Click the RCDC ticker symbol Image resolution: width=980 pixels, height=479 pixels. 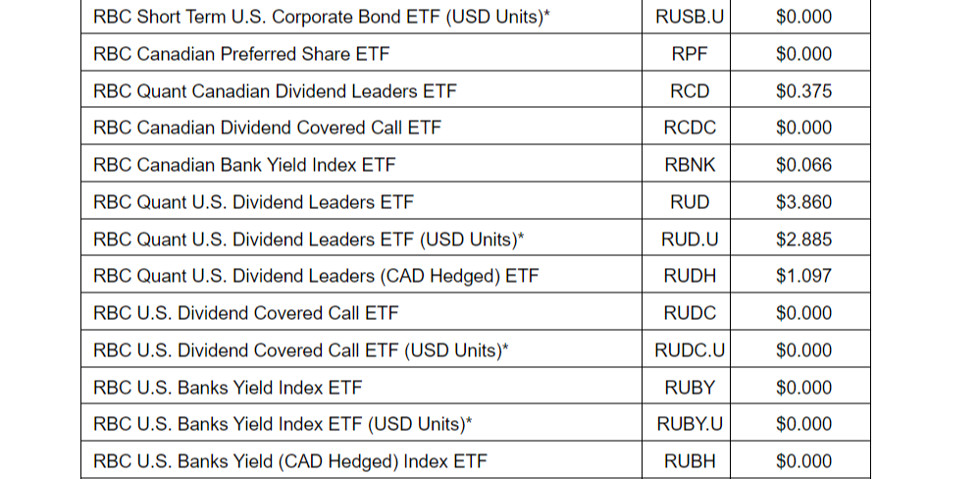coord(690,128)
